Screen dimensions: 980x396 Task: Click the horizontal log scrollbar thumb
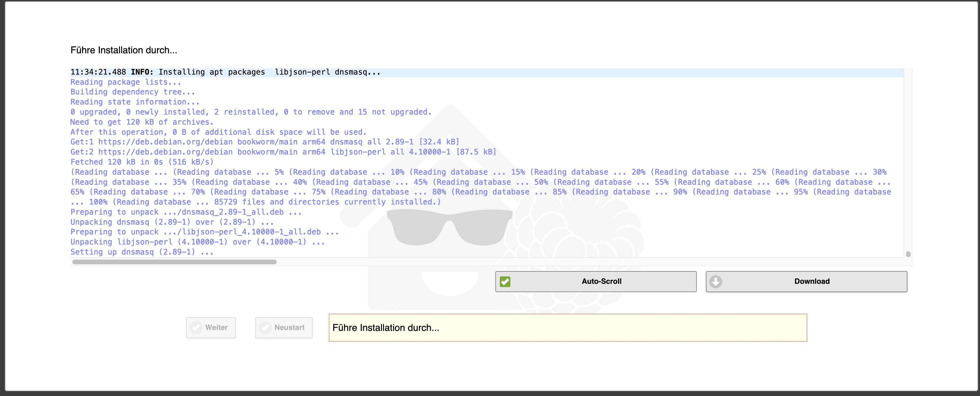pyautogui.click(x=174, y=262)
